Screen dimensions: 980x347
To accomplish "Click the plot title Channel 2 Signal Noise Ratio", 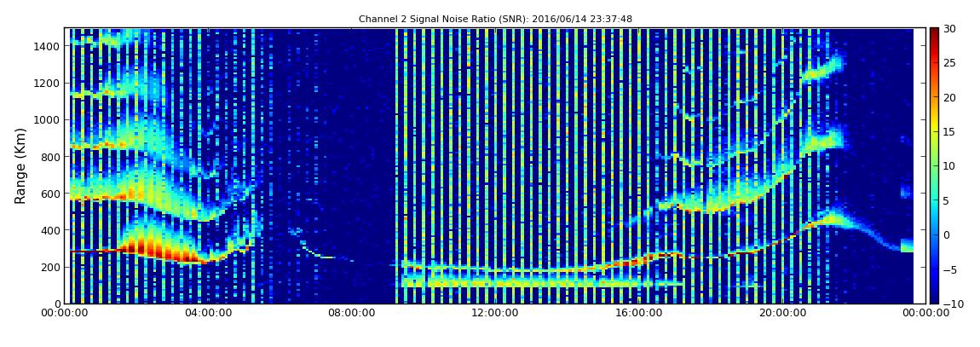I will [x=495, y=20].
